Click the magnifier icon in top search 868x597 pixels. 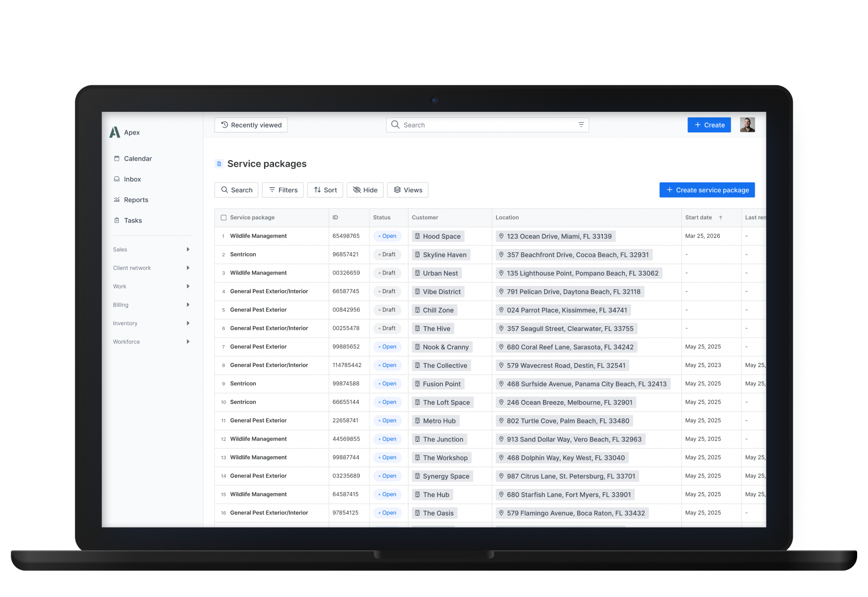395,125
